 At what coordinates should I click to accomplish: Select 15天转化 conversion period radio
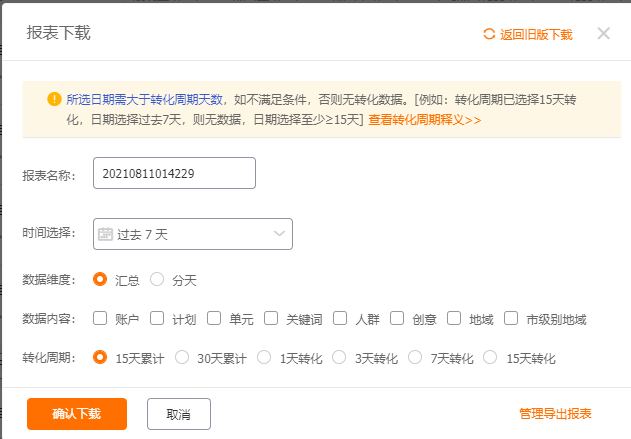coord(490,357)
